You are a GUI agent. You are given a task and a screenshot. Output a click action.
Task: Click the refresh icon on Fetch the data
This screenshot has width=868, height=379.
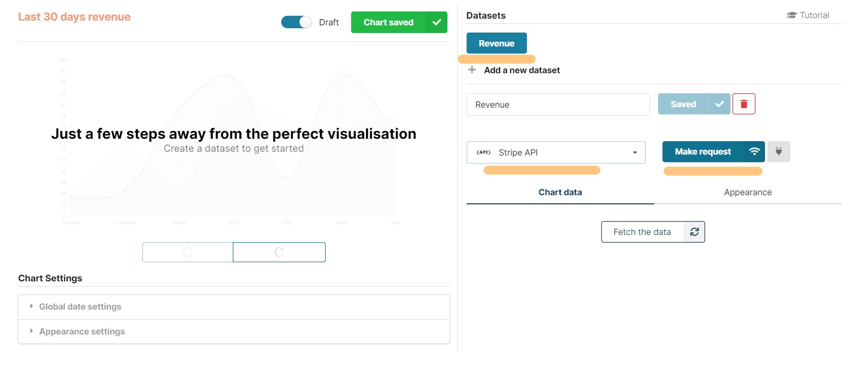click(x=694, y=232)
